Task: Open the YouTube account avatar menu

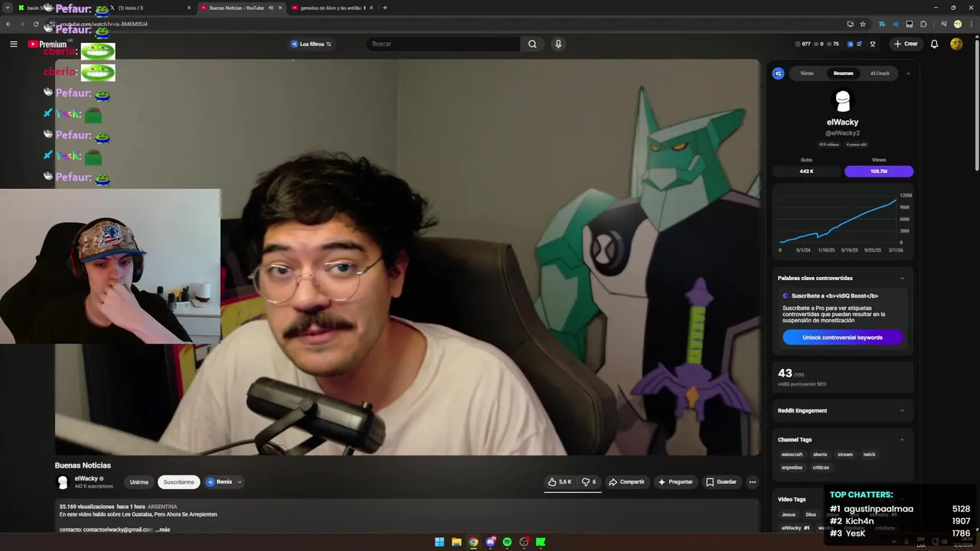Action: [x=956, y=44]
